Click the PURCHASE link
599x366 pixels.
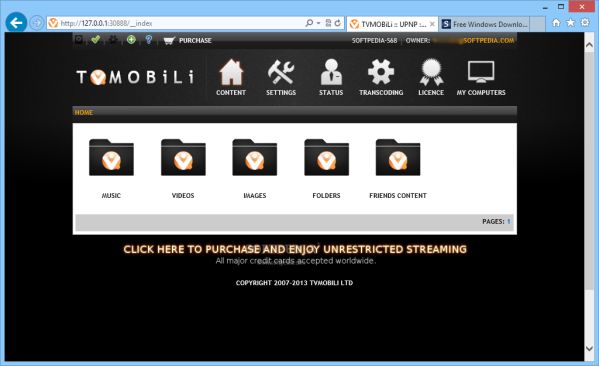195,40
